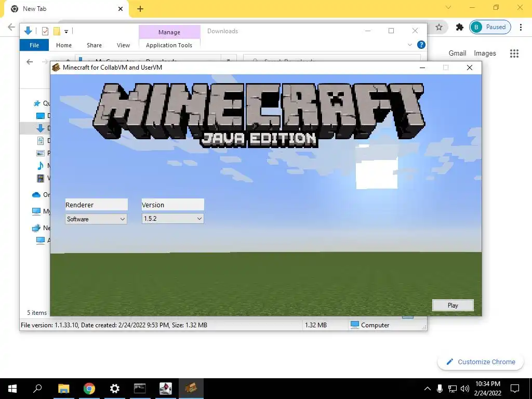Open Images link on New Tab page
Image resolution: width=532 pixels, height=399 pixels.
coord(485,54)
